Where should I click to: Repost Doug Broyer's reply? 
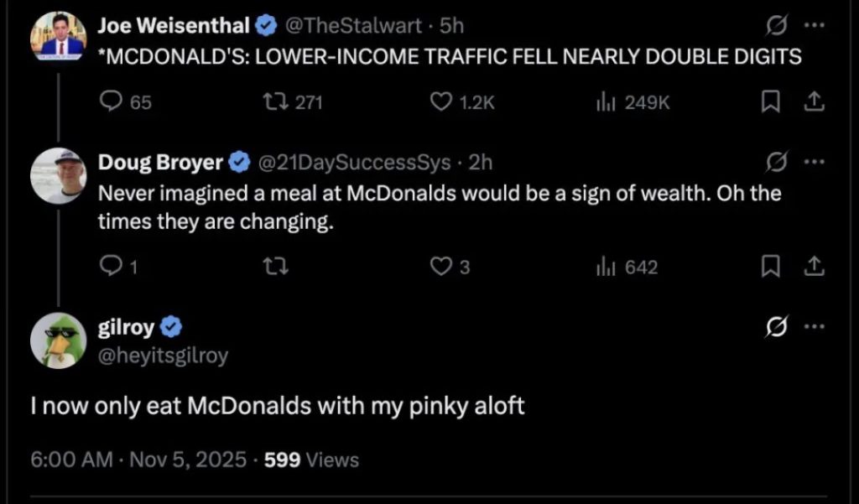point(273,267)
